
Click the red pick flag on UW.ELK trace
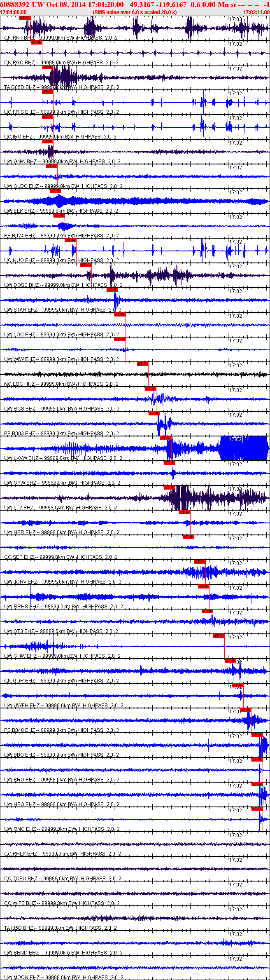click(56, 191)
